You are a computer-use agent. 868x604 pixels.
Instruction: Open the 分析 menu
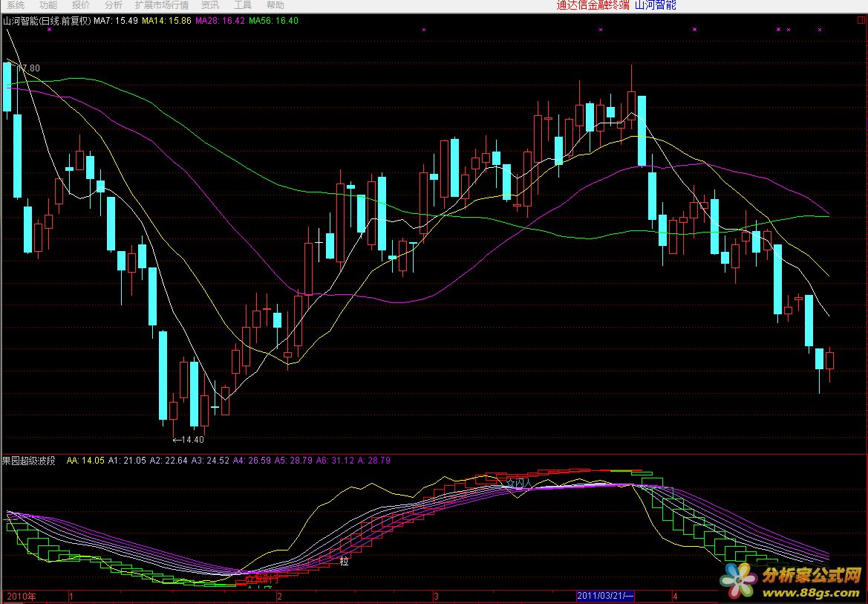coord(114,5)
